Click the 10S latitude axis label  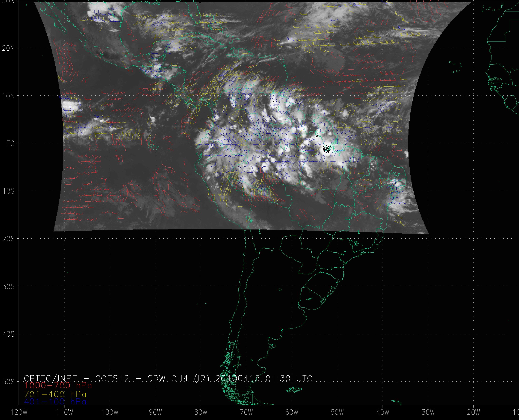[8, 191]
